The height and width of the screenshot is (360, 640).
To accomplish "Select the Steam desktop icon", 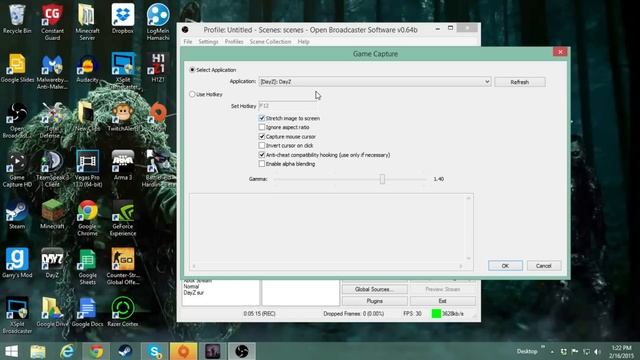I will pyautogui.click(x=17, y=215).
